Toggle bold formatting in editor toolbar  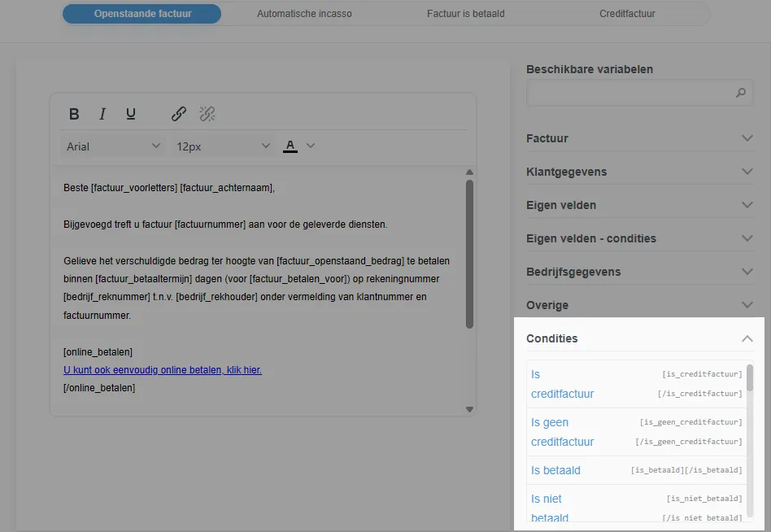(74, 114)
